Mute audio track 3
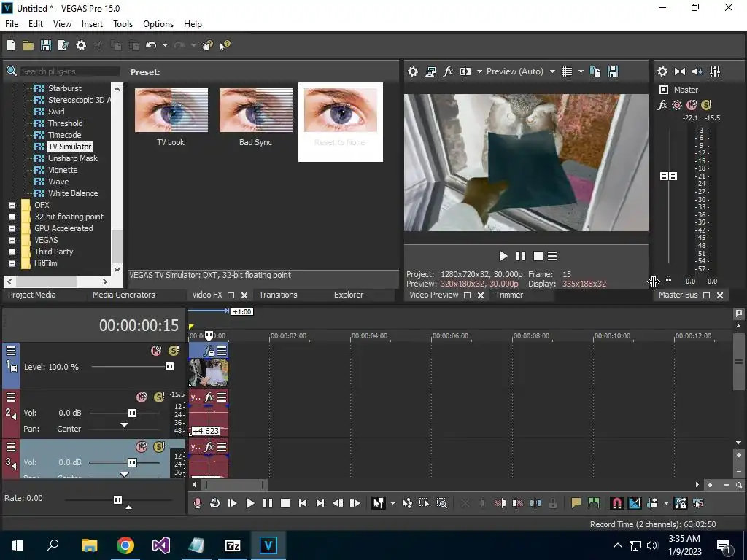Screen dimensions: 747x560 coord(142,447)
